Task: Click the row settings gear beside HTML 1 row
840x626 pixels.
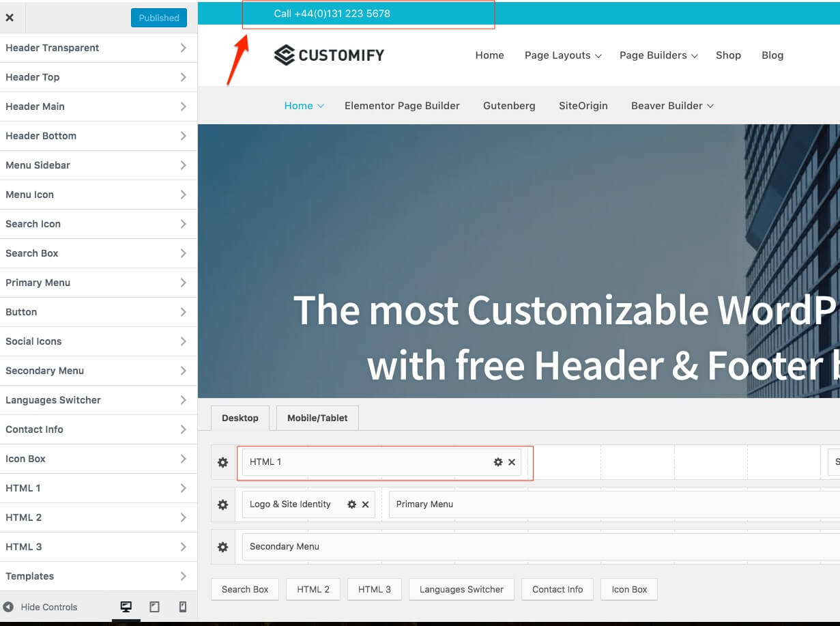Action: point(222,462)
